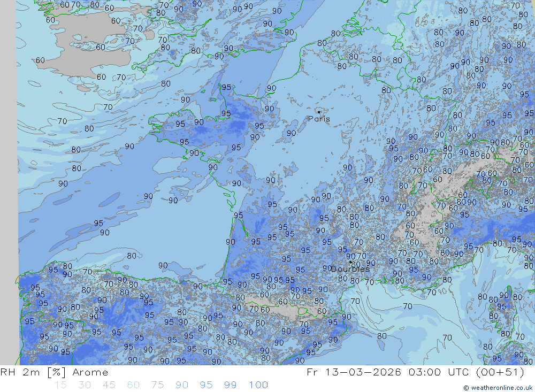Click the legend value 30
This screenshot has height=392, width=535.
click(85, 385)
